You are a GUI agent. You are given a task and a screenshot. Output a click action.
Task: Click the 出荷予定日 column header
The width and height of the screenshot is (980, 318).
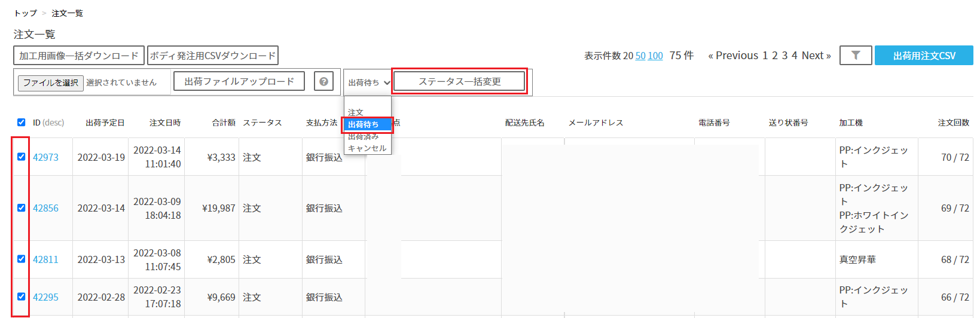tap(105, 123)
